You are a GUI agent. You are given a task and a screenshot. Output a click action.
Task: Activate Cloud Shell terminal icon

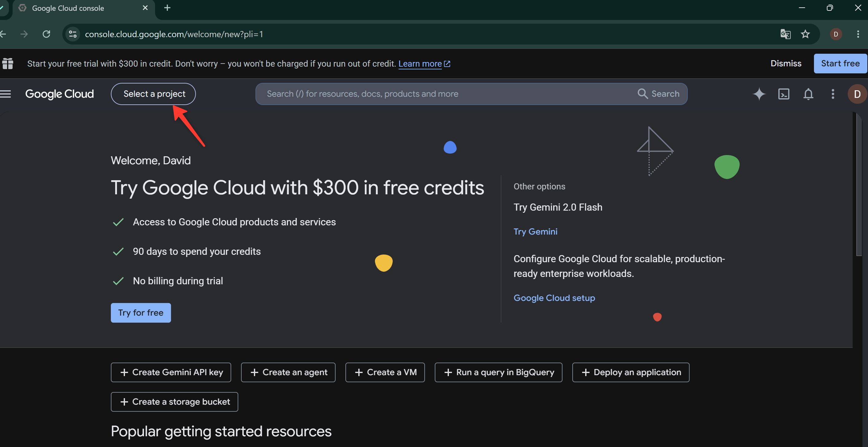(784, 94)
